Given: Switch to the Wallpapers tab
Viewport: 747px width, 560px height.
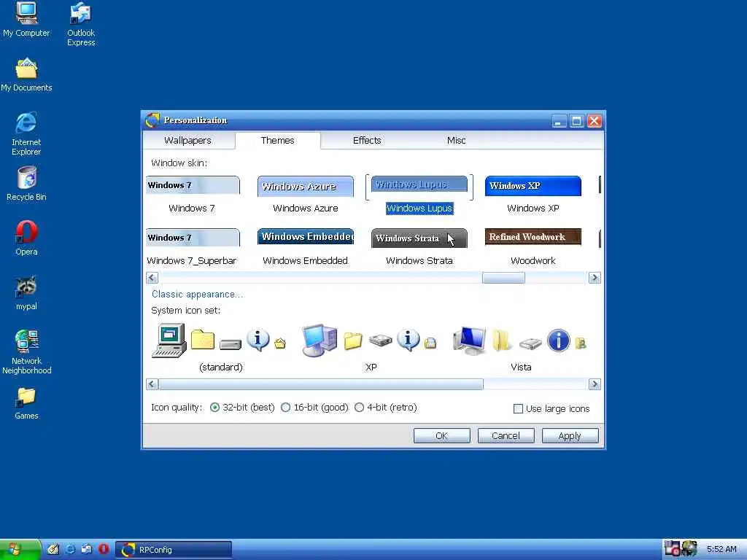Looking at the screenshot, I should tap(187, 141).
